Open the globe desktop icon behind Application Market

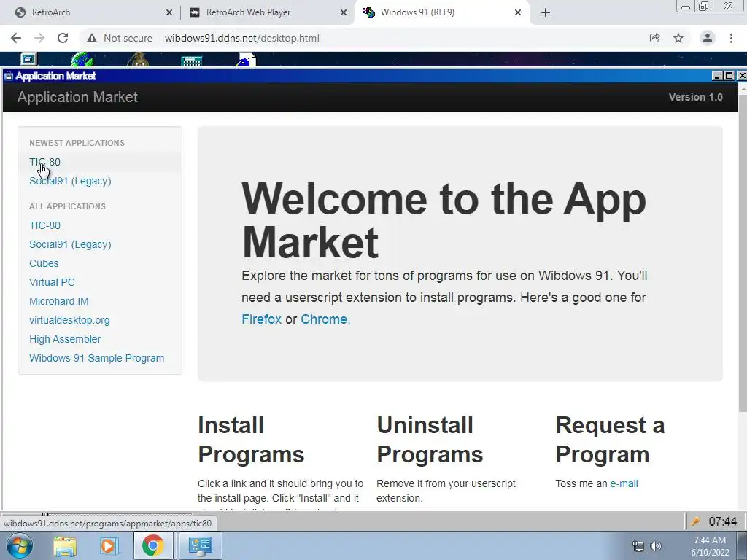click(82, 60)
